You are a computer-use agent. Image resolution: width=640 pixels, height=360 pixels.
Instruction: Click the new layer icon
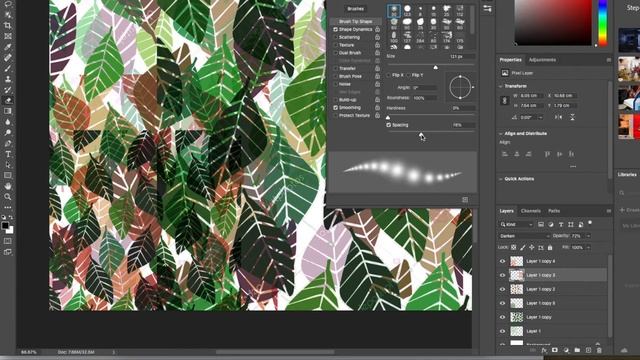(x=588, y=350)
